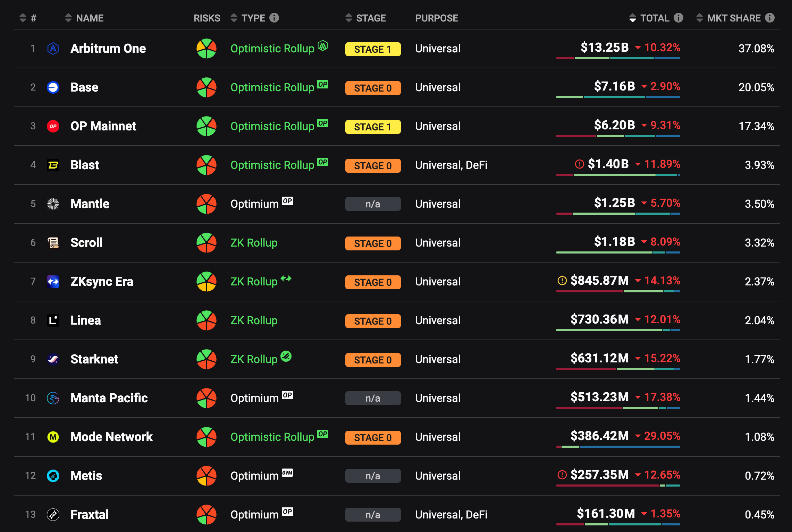Click the Linea TVL breakdown bar
This screenshot has height=532, width=792.
618,330
